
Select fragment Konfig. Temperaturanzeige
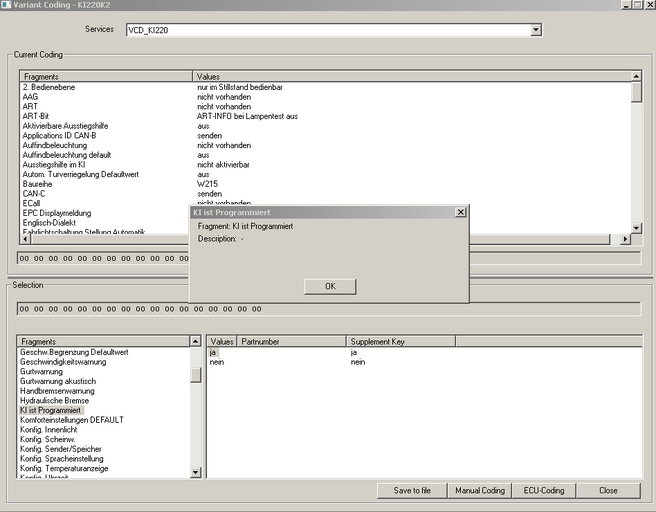click(x=64, y=468)
